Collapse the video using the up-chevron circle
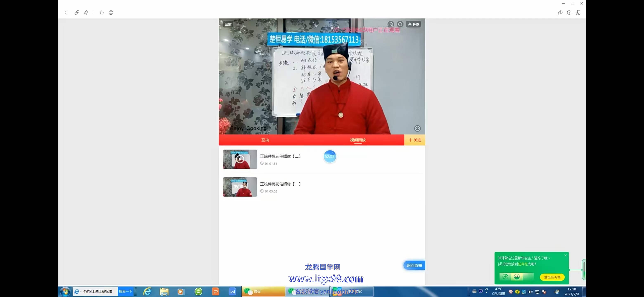The image size is (644, 297). click(417, 128)
